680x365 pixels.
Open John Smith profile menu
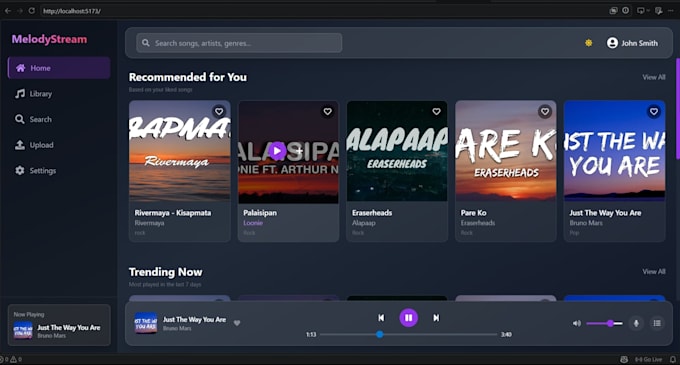tap(632, 43)
